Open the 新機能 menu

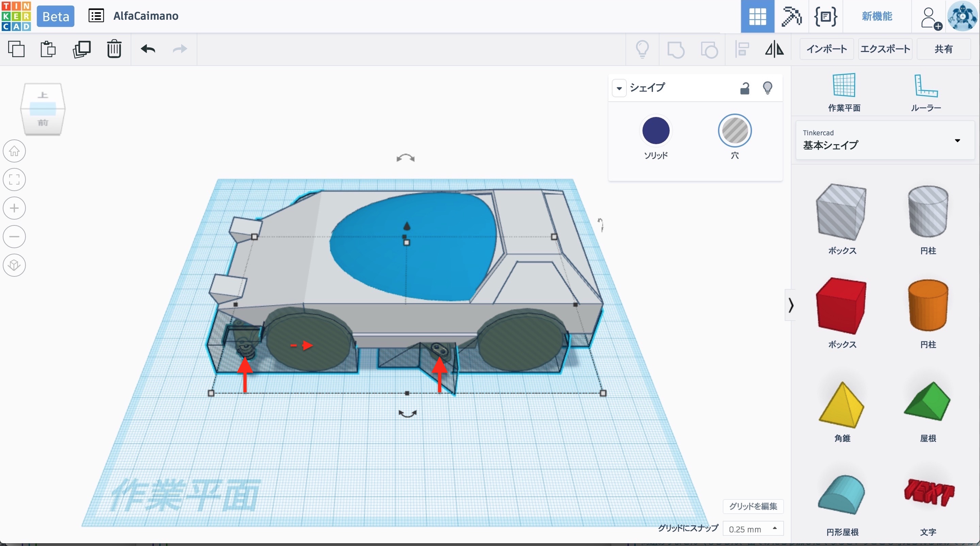(877, 16)
